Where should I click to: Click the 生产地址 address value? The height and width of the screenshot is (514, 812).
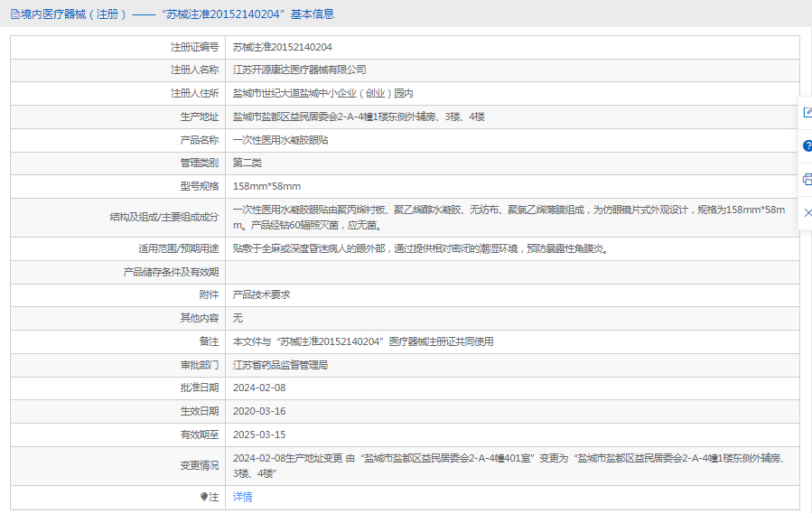pyautogui.click(x=359, y=117)
